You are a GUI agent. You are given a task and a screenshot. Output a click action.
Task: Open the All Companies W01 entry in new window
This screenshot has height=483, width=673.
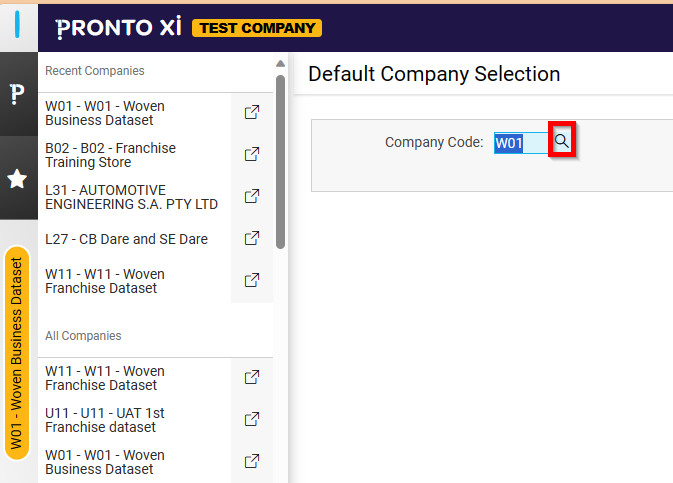(x=252, y=462)
